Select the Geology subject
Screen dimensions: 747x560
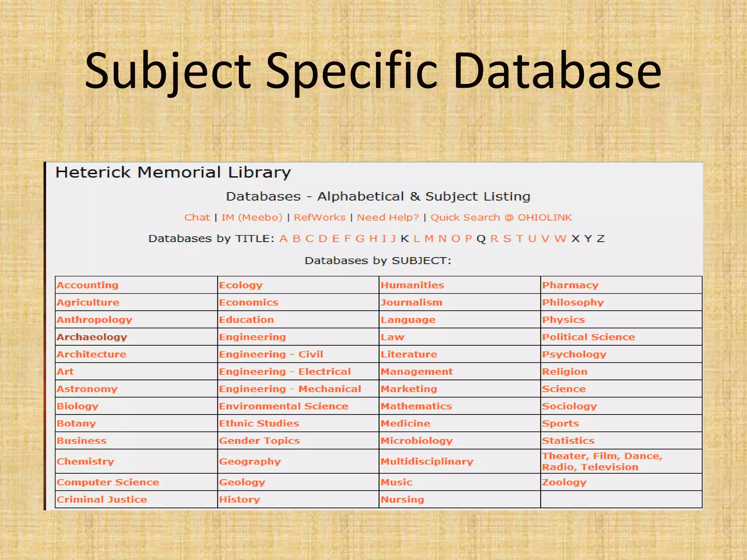click(x=242, y=482)
